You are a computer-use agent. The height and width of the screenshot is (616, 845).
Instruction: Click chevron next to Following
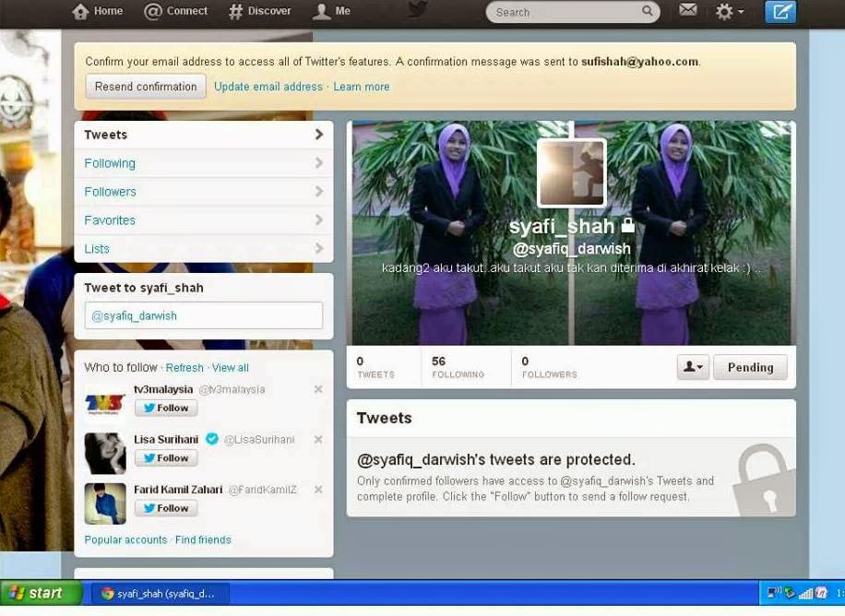pos(319,162)
